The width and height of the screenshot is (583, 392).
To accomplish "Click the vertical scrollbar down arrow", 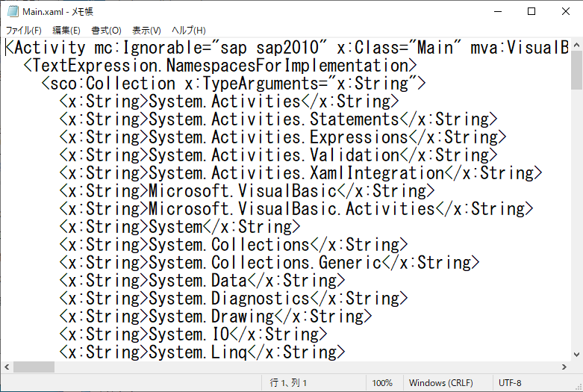I will [576, 354].
